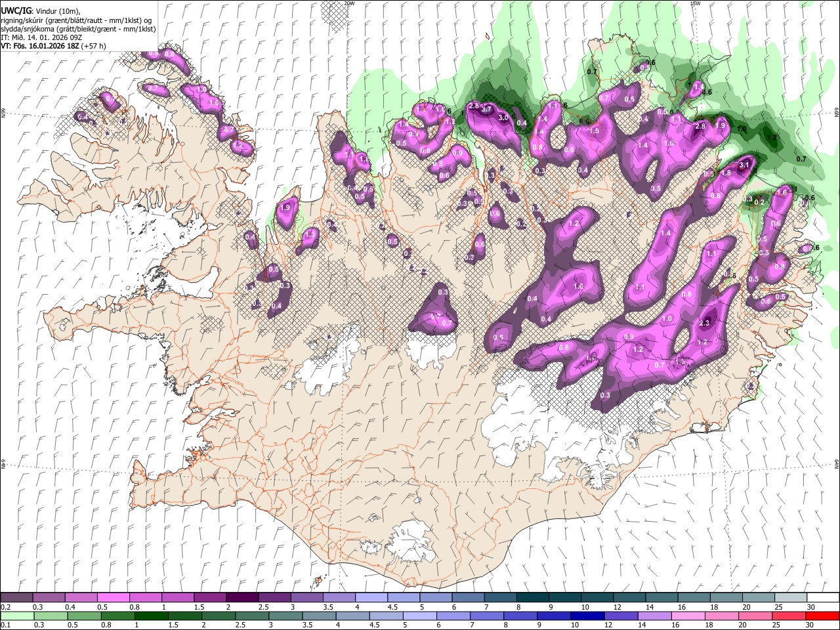840x630 pixels.
Task: Pick the bright red 30 swatch in the lower legend row
Action: click(x=822, y=616)
